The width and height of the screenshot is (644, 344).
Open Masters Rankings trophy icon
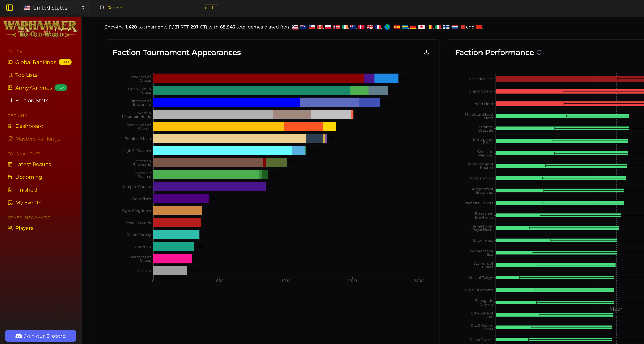[x=10, y=139]
